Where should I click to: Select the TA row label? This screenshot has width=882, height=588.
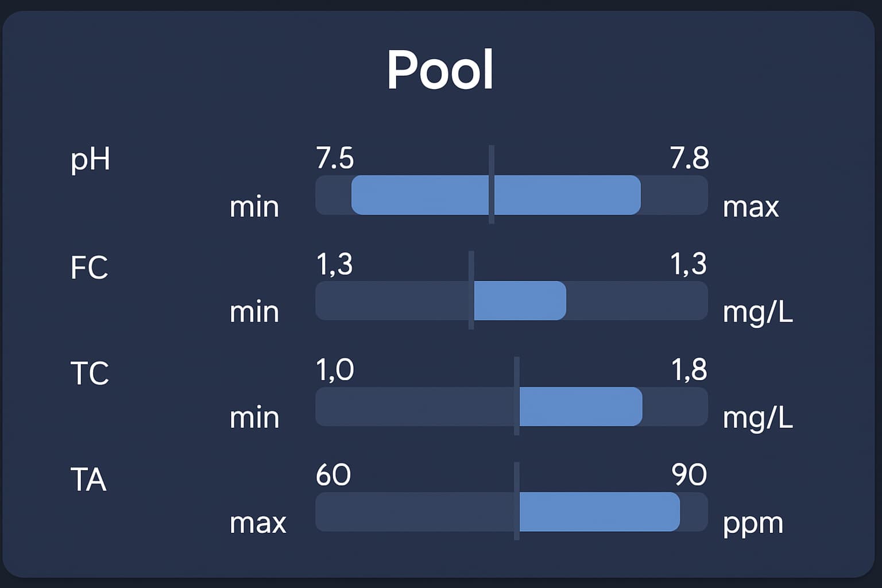coord(88,479)
